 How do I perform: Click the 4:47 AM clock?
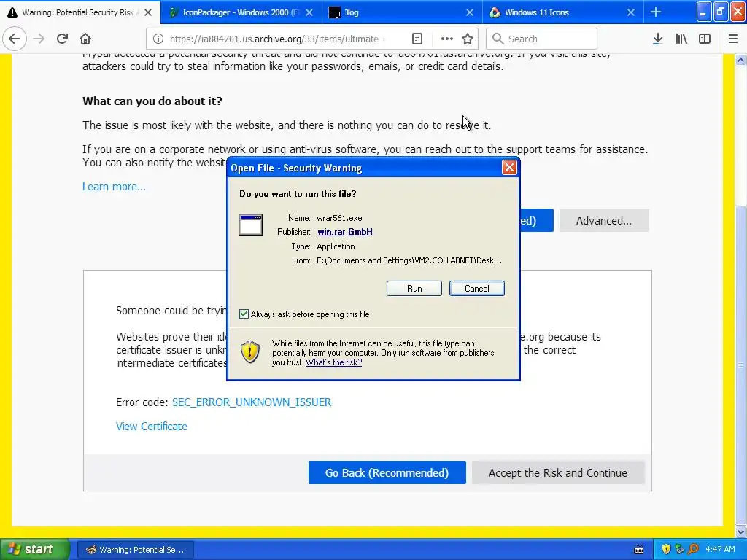coord(720,549)
